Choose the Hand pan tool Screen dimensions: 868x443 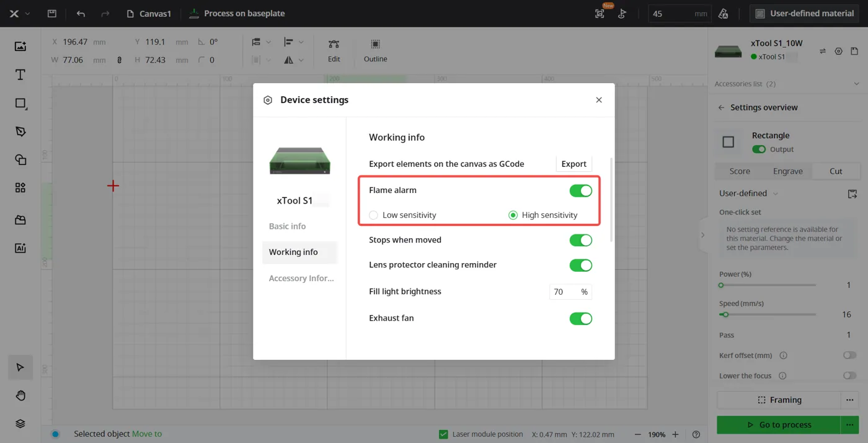click(x=20, y=396)
